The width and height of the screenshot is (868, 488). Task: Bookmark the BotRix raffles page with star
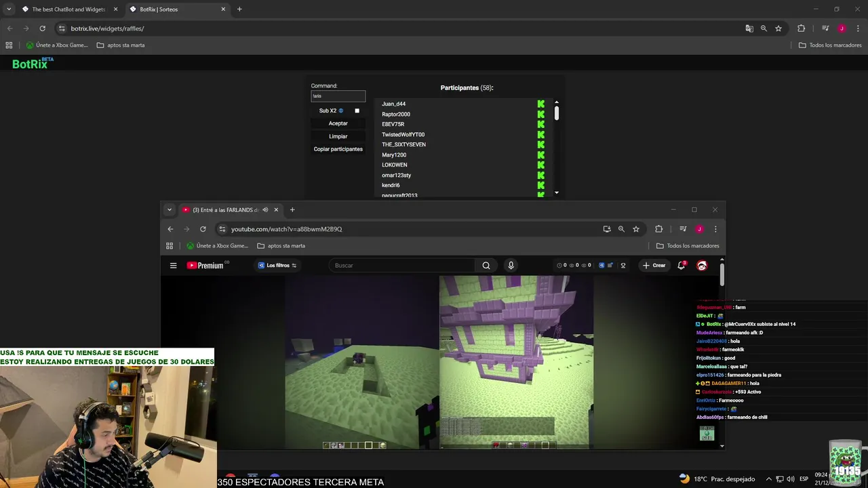coord(778,28)
